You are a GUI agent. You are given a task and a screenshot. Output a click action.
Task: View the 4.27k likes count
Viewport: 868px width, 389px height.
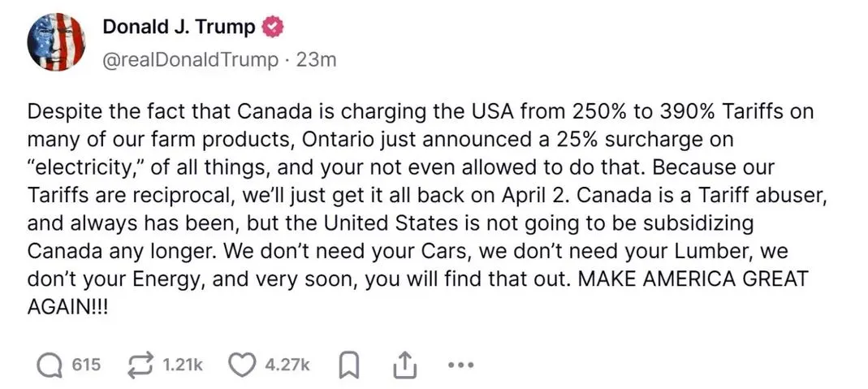[x=287, y=365]
